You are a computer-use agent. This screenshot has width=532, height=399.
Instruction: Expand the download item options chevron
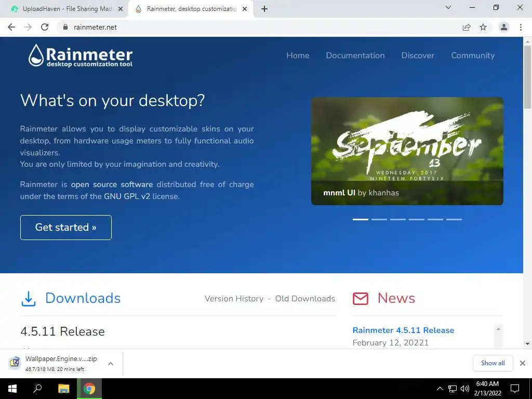tap(111, 363)
